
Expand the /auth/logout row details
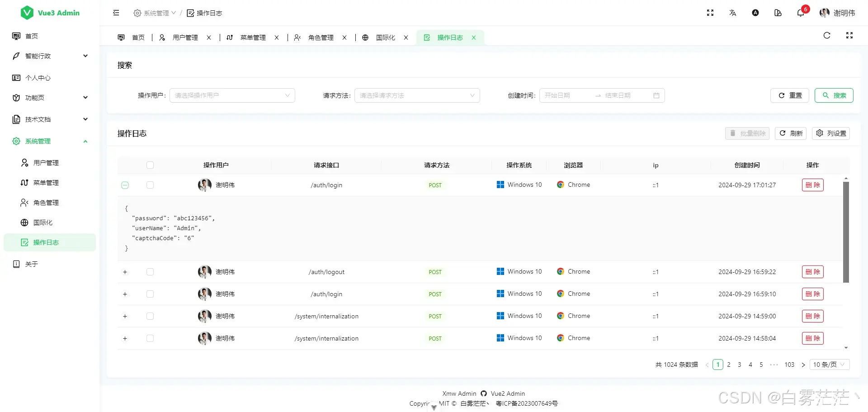125,272
